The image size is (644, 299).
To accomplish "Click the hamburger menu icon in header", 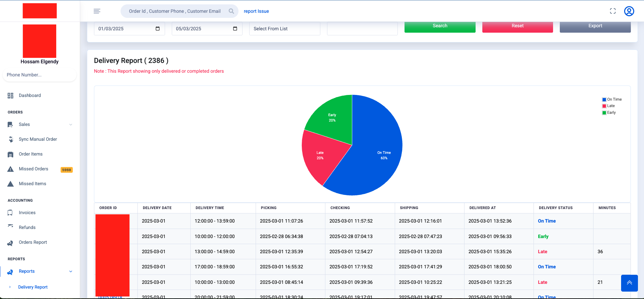I will coord(97,11).
